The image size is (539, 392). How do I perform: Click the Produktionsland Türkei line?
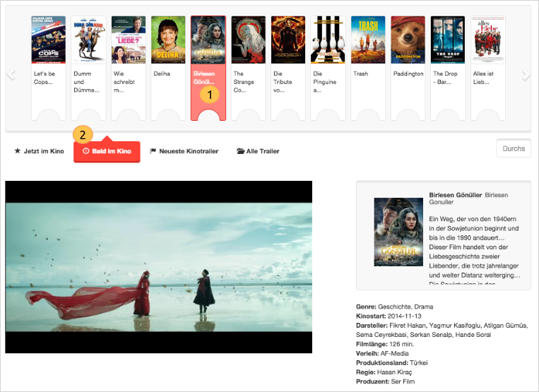click(392, 363)
